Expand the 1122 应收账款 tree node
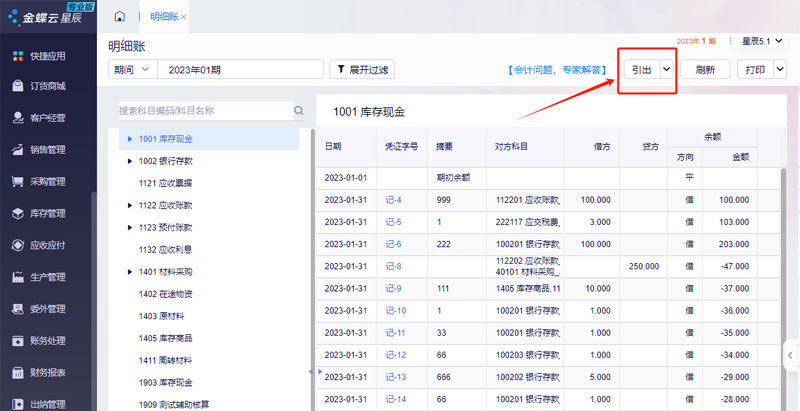Screen dimensions: 800x411 pos(129,204)
